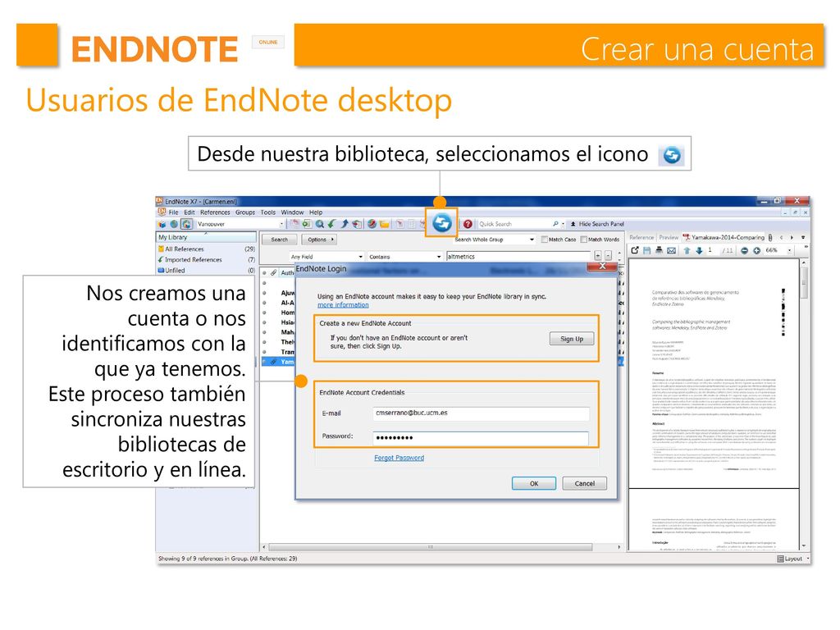Image resolution: width=840 pixels, height=630 pixels.
Task: Click Hide Search Panel button
Action: pyautogui.click(x=597, y=224)
